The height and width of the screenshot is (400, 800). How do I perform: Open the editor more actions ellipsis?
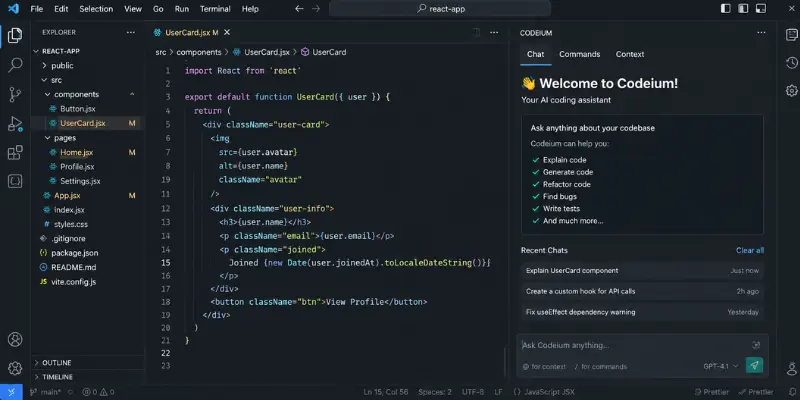[494, 32]
